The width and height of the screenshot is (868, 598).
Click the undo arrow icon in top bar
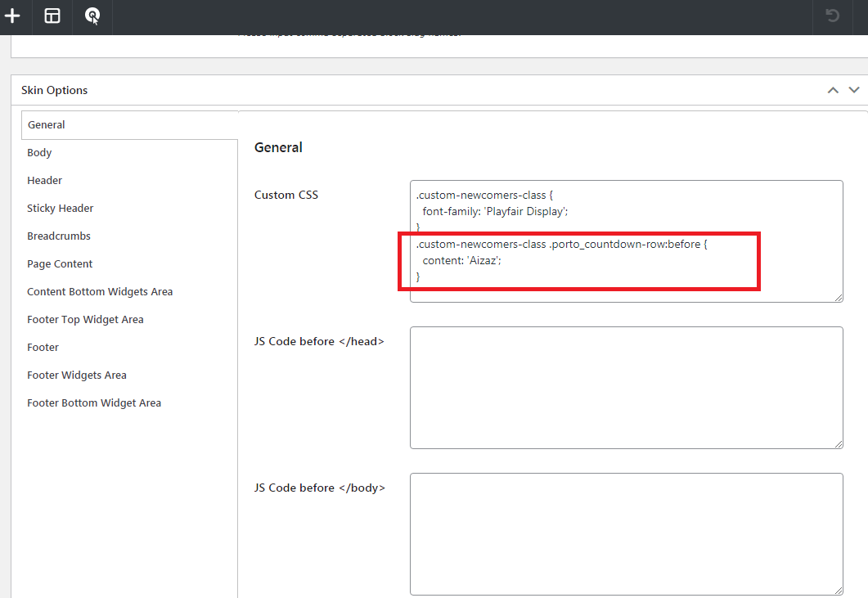pos(833,16)
